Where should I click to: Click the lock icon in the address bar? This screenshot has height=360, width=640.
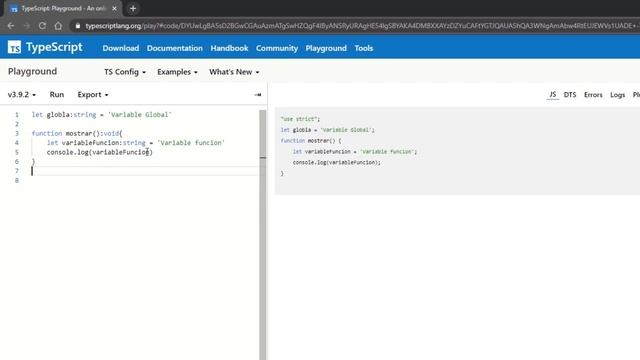[x=78, y=26]
